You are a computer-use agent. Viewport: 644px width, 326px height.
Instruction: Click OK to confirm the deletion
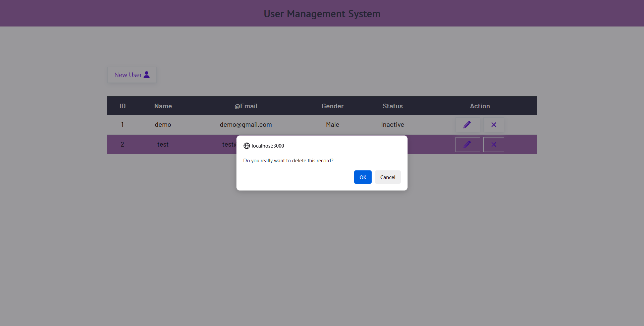(x=363, y=177)
